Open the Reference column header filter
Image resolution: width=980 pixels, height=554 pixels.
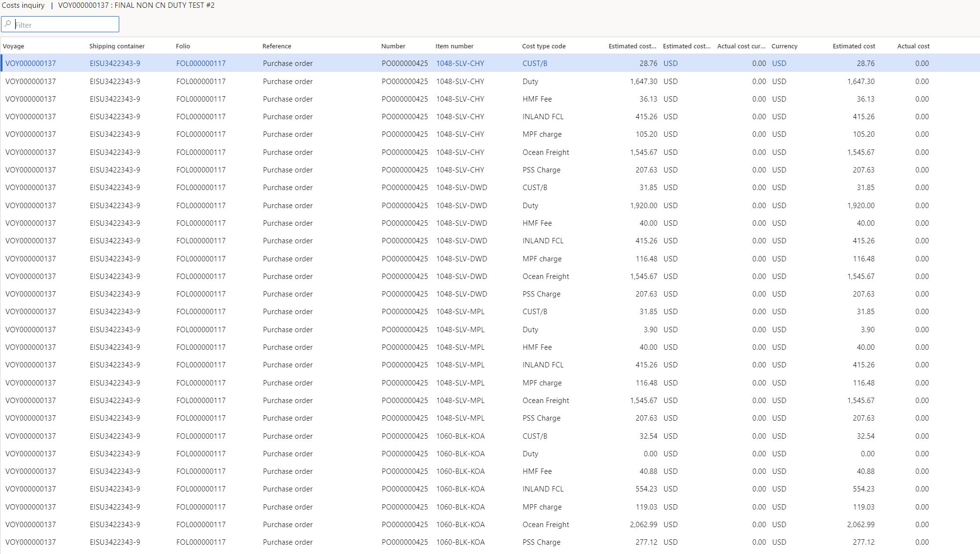point(277,46)
